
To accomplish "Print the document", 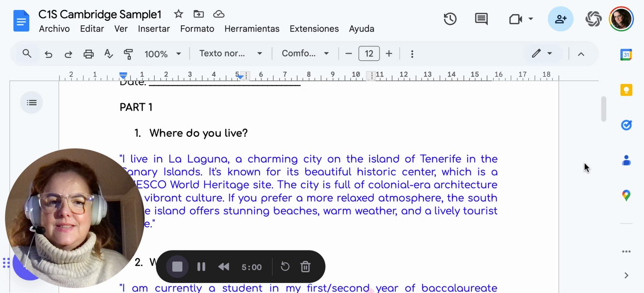I will pyautogui.click(x=88, y=54).
